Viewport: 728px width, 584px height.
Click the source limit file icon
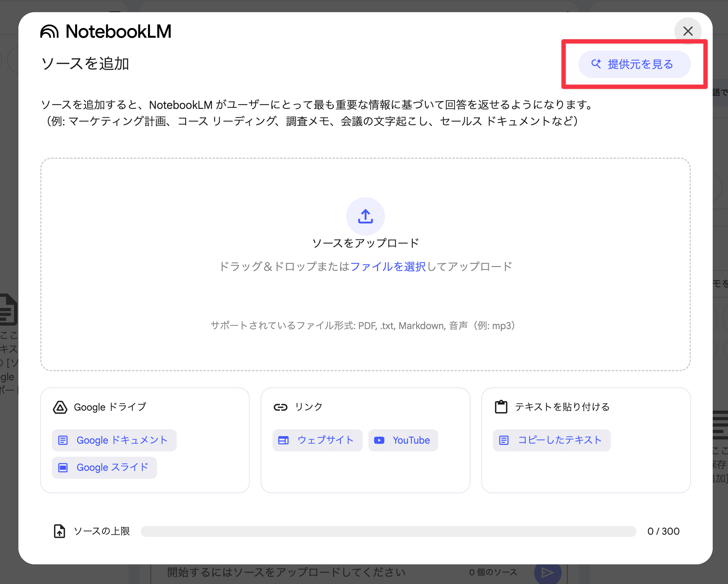pos(59,531)
